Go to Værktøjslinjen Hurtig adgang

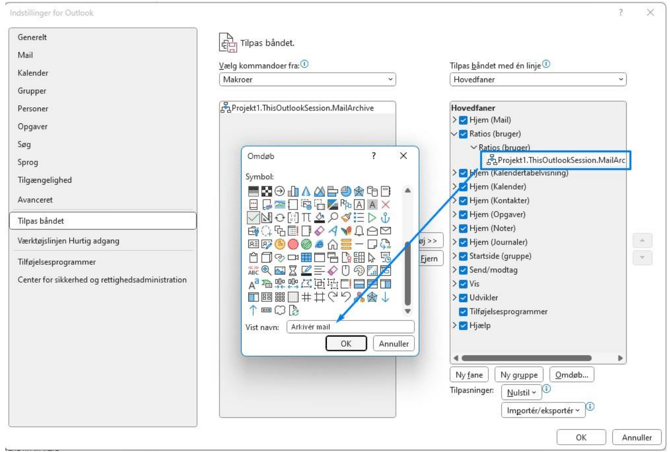[68, 241]
